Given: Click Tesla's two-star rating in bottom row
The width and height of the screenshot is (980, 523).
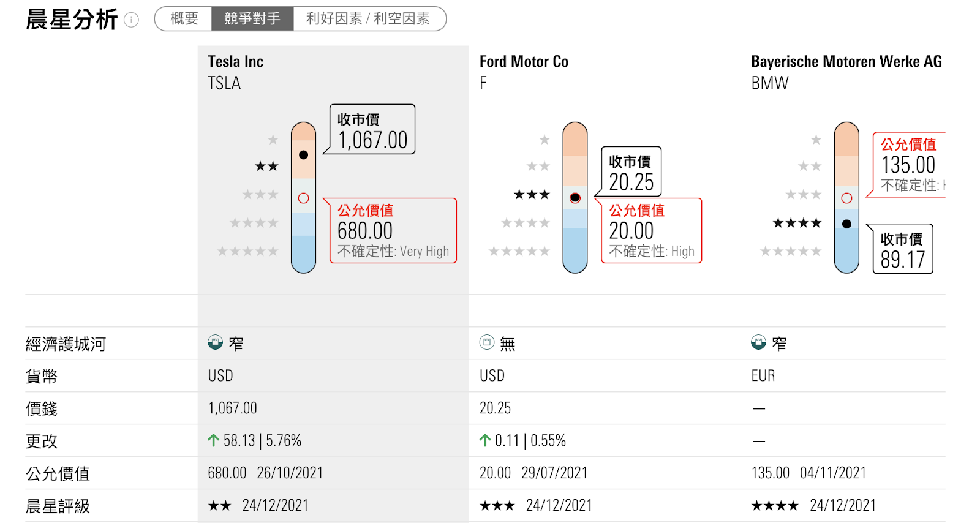Looking at the screenshot, I should (219, 506).
